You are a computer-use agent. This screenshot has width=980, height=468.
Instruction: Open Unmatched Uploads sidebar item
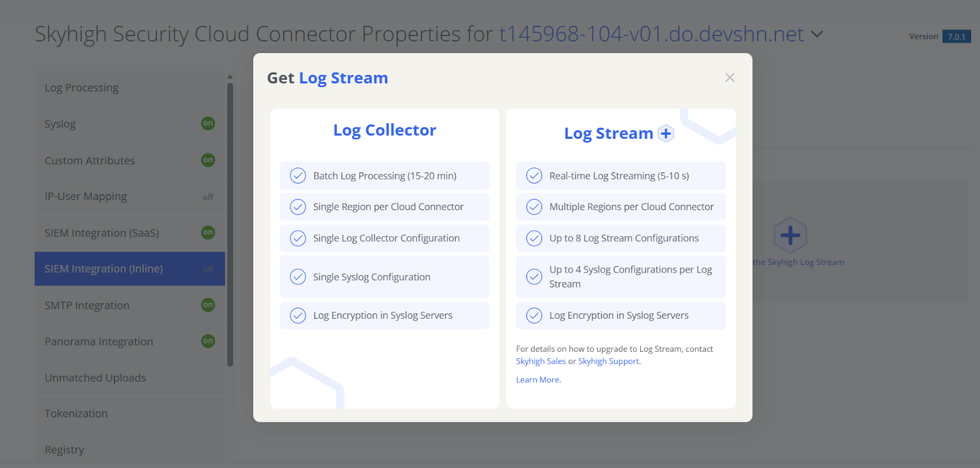pos(95,378)
